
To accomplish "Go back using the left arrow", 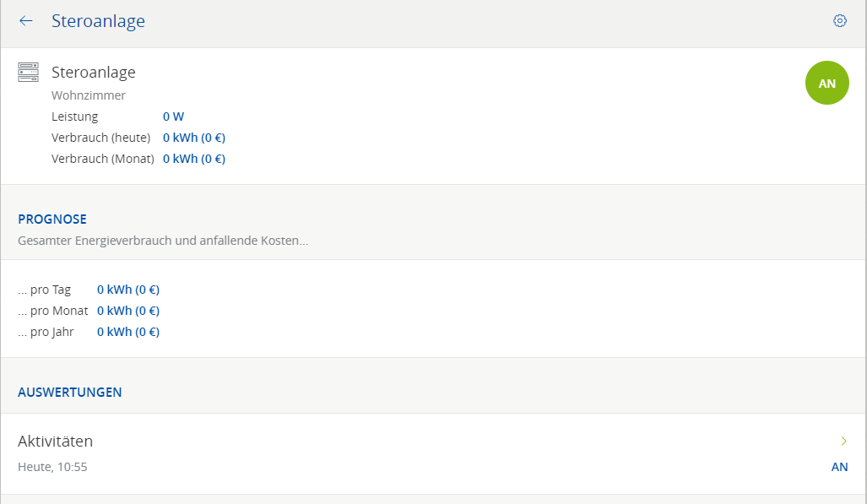I will point(26,21).
